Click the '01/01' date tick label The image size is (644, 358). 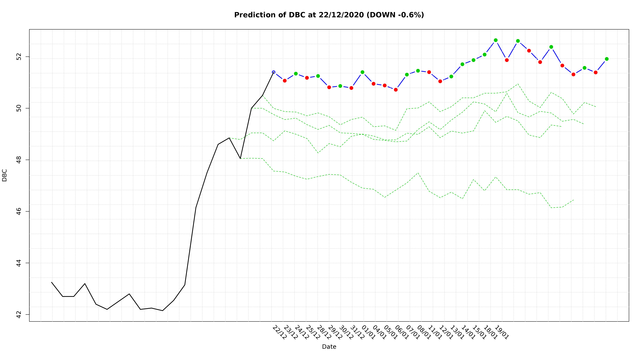tap(368, 332)
